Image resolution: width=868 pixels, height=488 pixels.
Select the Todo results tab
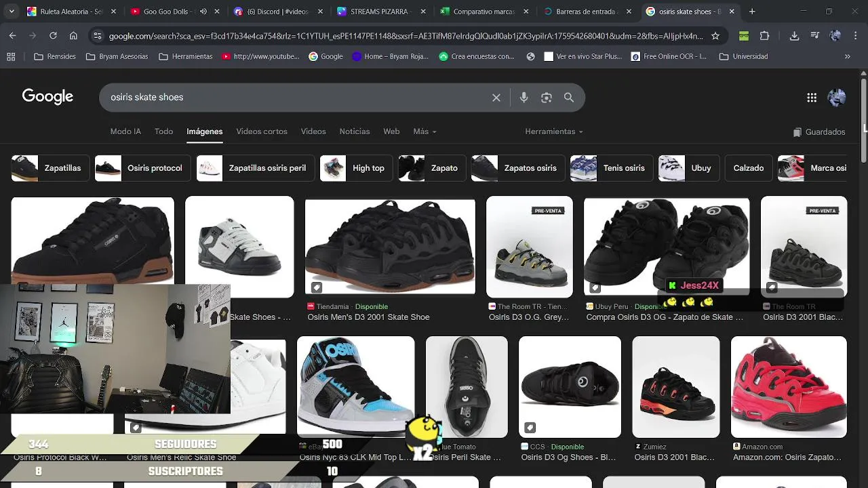click(163, 131)
